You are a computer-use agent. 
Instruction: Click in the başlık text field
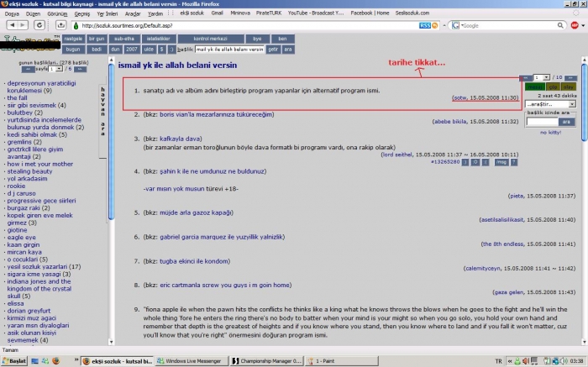229,50
